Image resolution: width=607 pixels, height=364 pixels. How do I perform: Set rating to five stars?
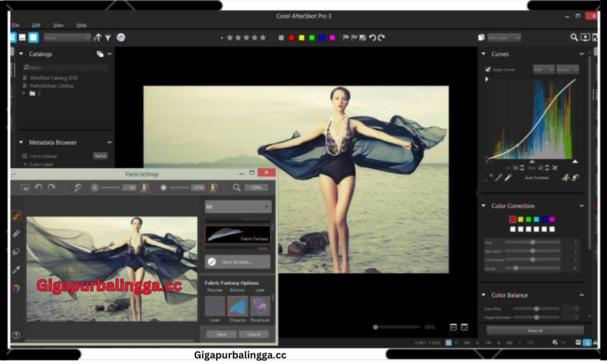[x=262, y=37]
